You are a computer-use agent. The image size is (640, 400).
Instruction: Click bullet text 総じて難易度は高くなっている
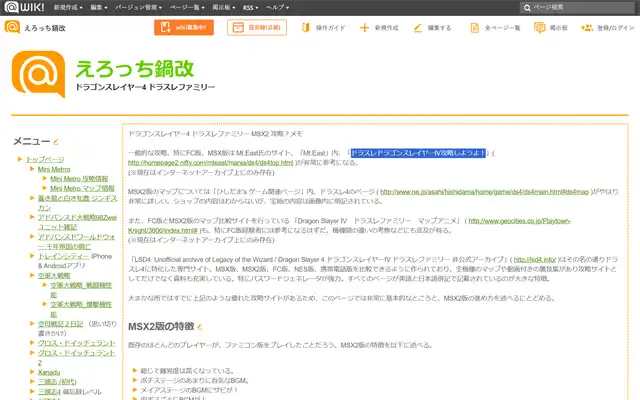187,371
